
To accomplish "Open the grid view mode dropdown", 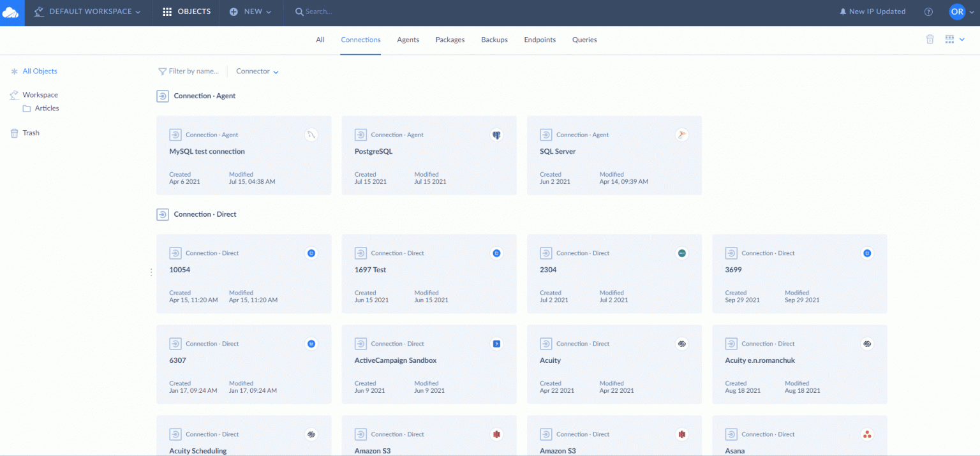I will click(x=954, y=40).
